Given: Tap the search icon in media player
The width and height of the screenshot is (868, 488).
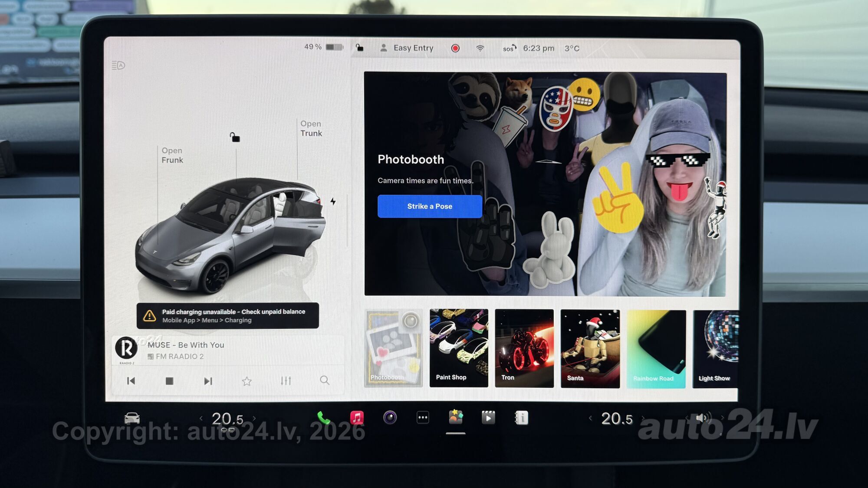Looking at the screenshot, I should click(325, 380).
